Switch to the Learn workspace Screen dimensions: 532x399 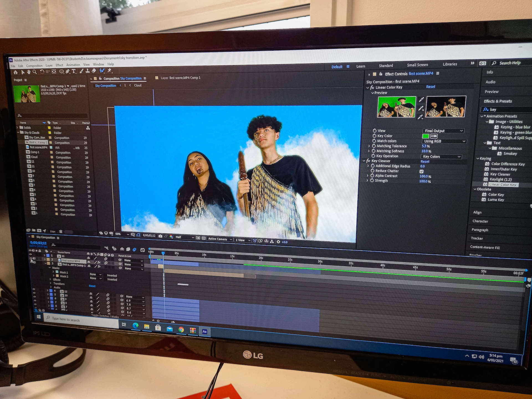point(361,66)
